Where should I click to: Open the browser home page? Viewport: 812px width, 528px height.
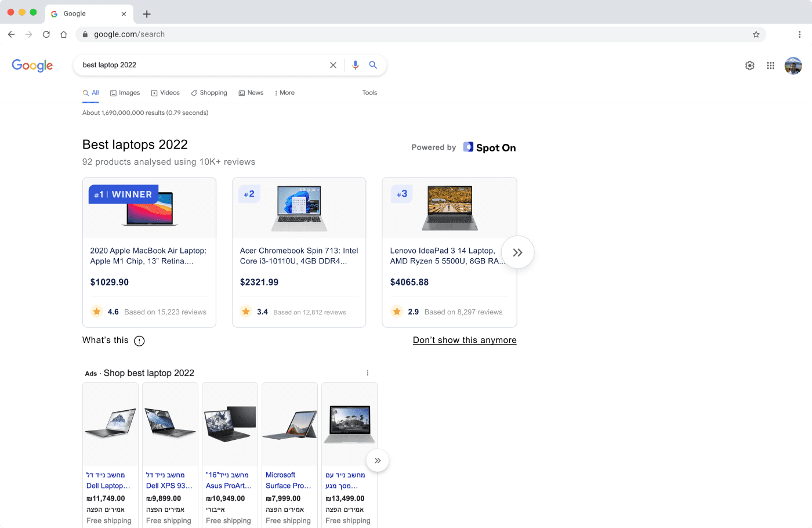(x=64, y=34)
